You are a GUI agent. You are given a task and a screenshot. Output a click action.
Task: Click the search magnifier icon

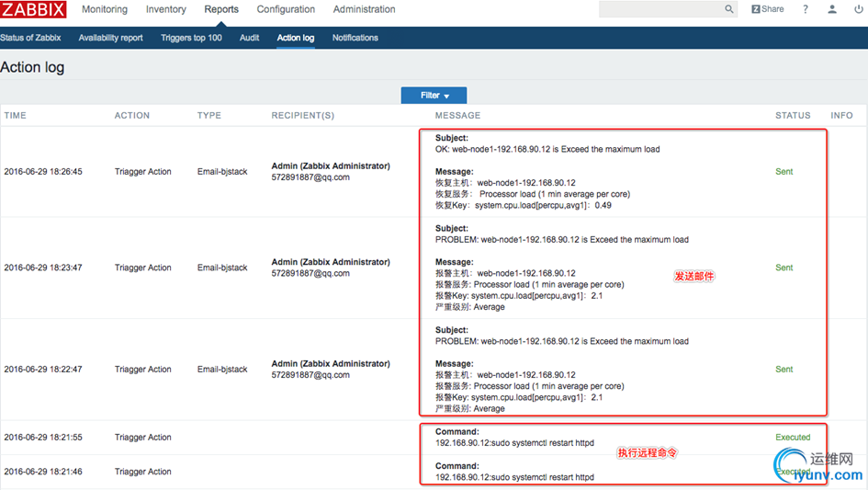tap(729, 9)
